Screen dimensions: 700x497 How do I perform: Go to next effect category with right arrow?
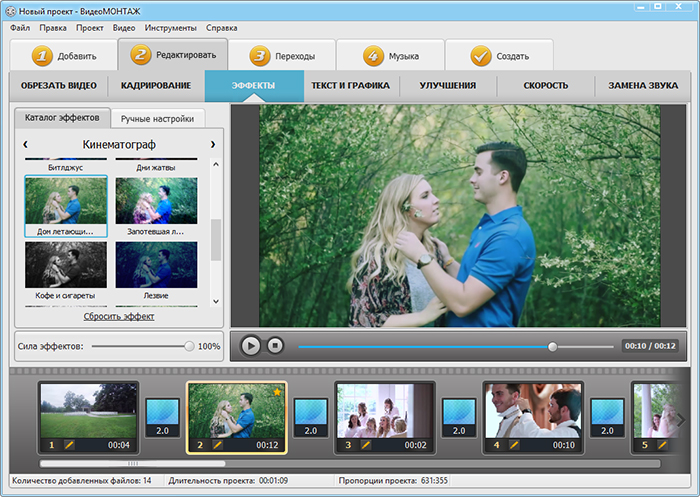212,145
